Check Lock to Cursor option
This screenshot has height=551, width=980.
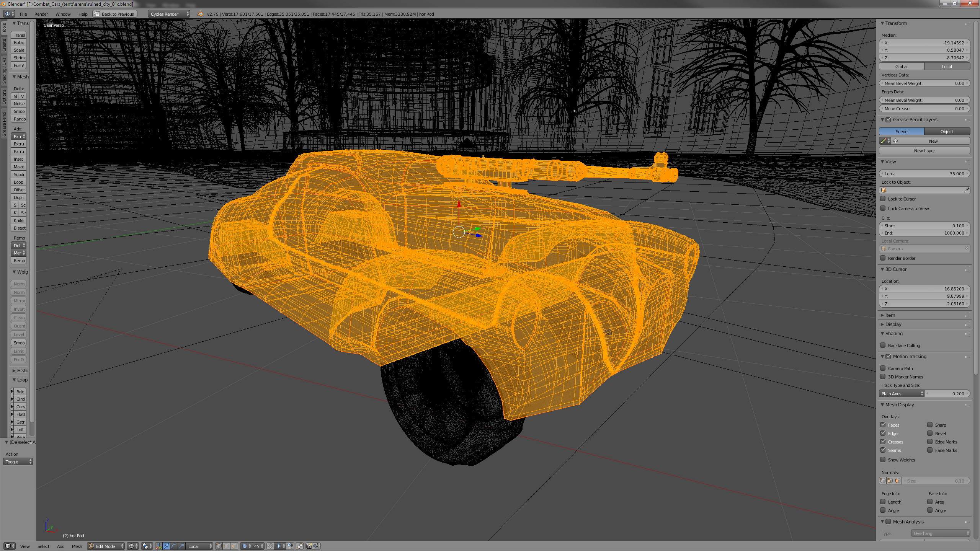point(883,199)
